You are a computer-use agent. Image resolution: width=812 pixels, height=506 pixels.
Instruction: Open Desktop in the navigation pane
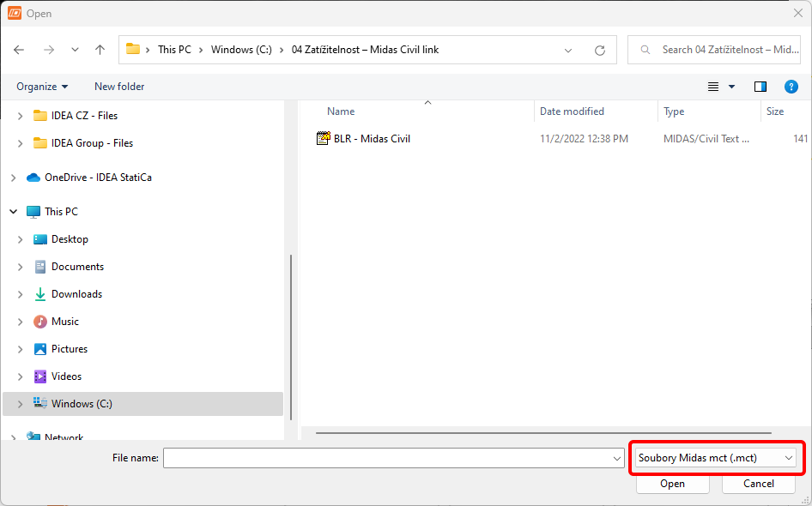tap(70, 239)
